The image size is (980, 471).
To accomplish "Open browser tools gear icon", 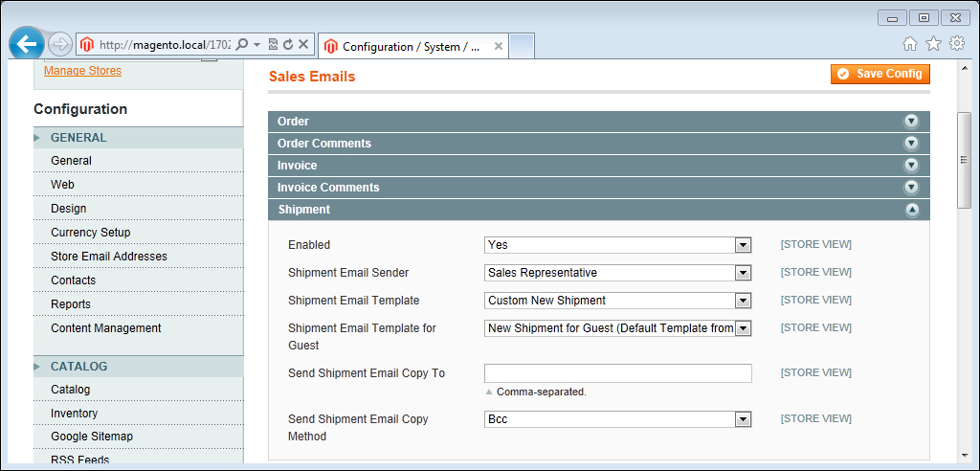I will (x=956, y=44).
